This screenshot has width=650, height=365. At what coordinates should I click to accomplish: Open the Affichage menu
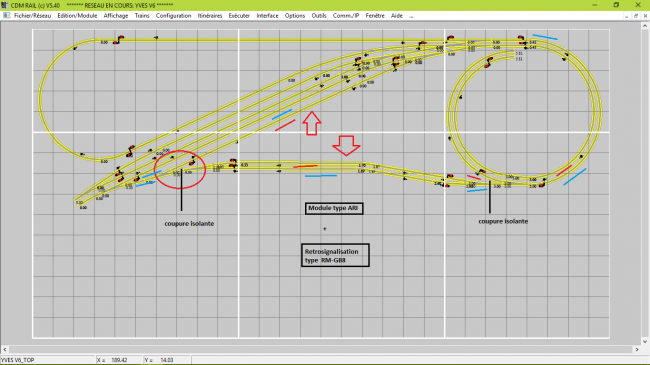click(116, 16)
